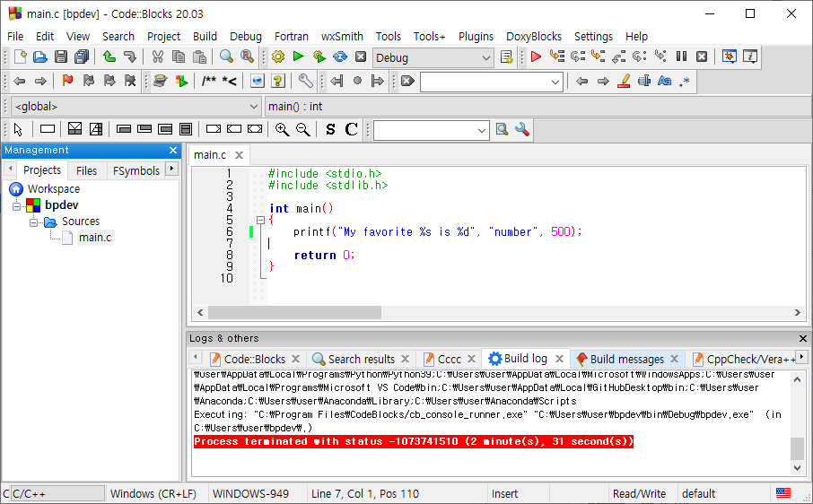Open a file with folder icon

point(40,57)
